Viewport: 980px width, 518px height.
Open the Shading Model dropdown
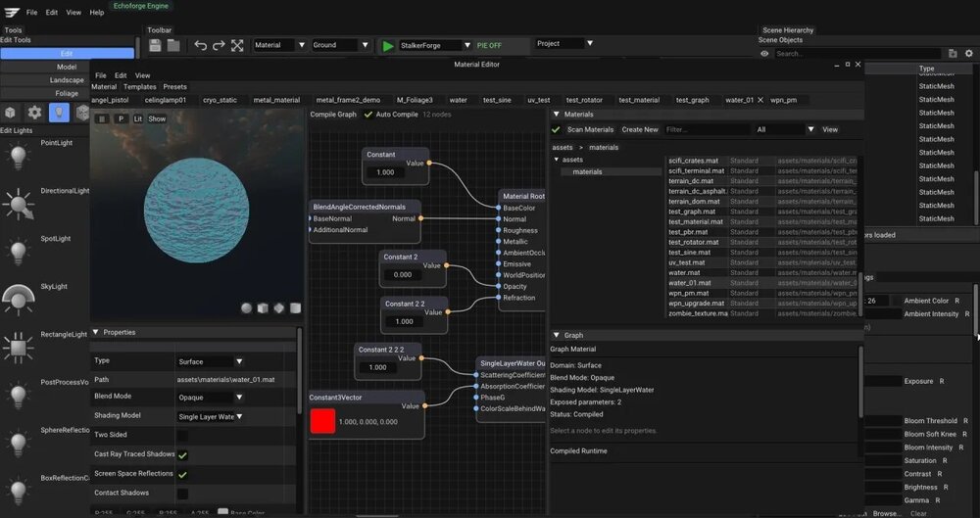click(210, 417)
